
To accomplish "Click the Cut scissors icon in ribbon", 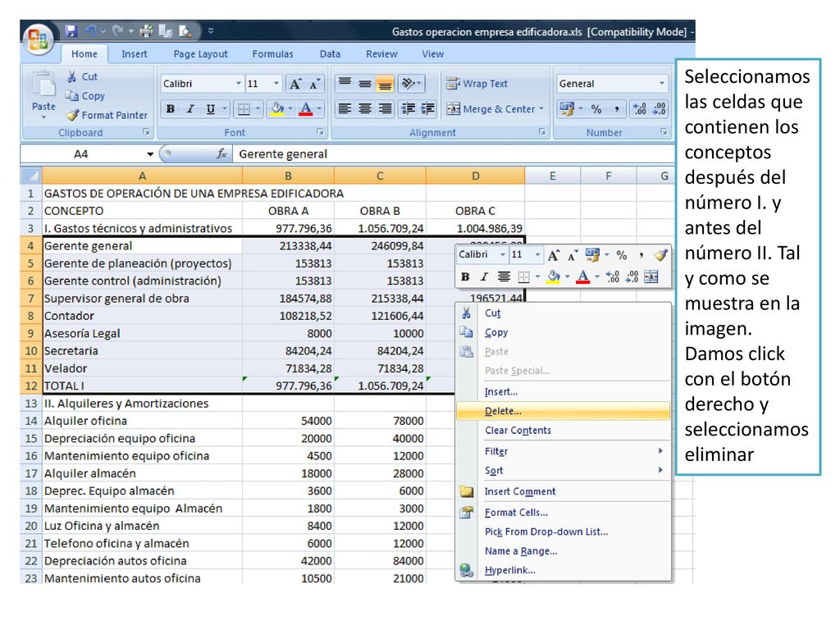I will coord(71,76).
